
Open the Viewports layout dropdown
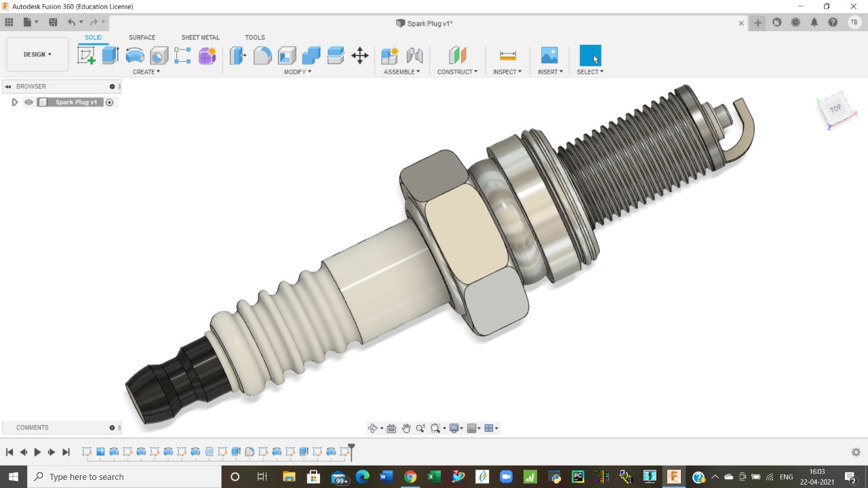(x=492, y=428)
